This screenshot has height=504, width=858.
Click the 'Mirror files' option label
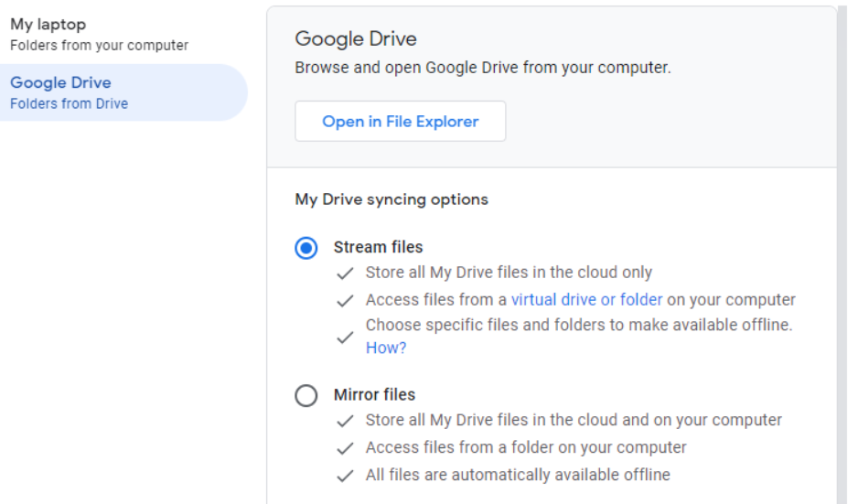(x=374, y=394)
